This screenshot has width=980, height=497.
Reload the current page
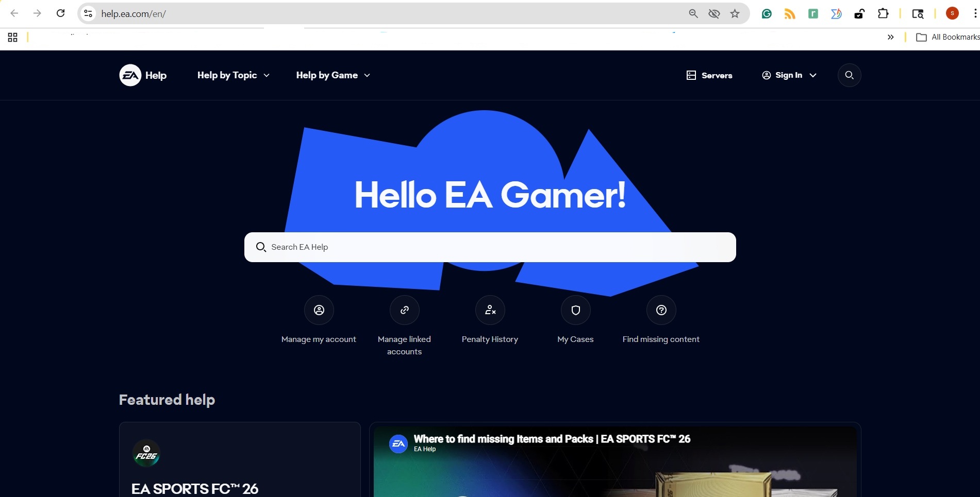click(x=60, y=13)
